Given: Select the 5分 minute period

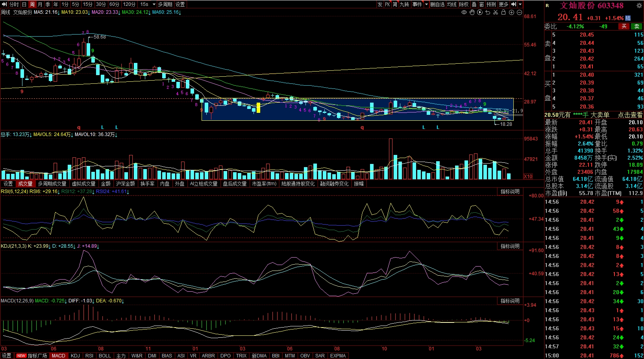Looking at the screenshot, I should click(x=76, y=4).
